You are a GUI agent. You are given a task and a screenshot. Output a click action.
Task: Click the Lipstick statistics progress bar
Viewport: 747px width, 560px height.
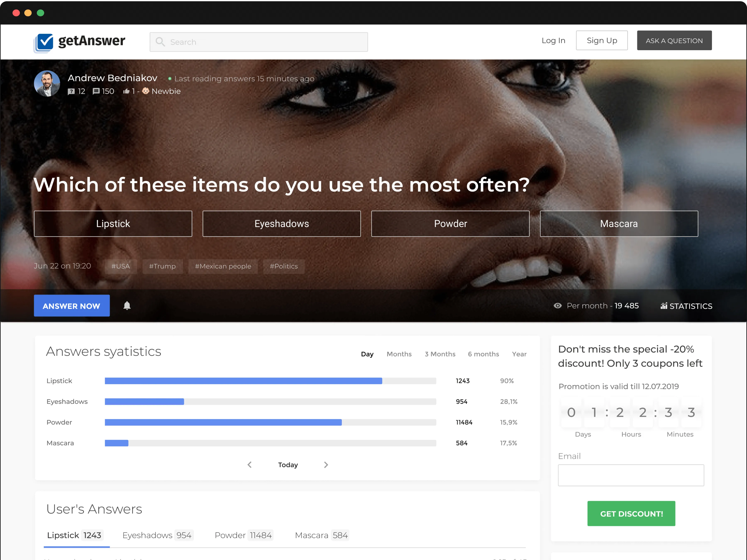coord(270,381)
